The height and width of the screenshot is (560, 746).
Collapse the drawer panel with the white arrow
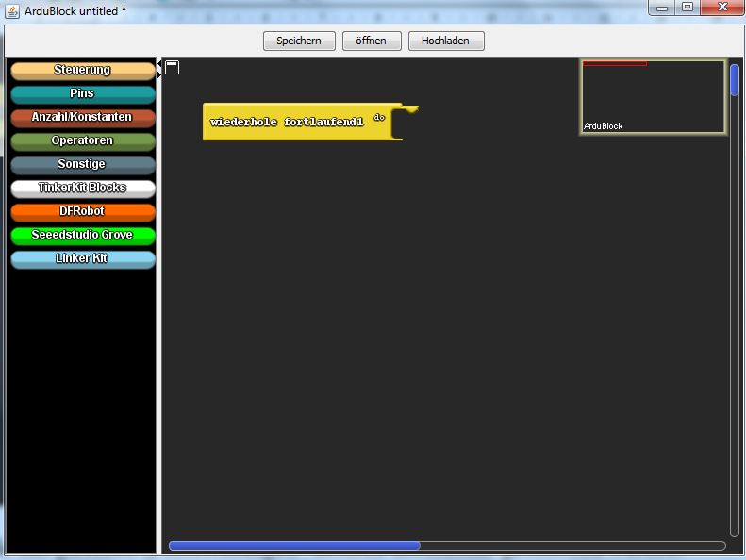point(158,67)
